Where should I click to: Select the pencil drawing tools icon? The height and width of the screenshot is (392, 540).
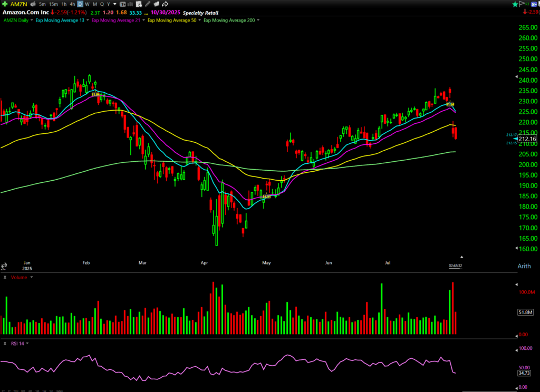pos(148,4)
